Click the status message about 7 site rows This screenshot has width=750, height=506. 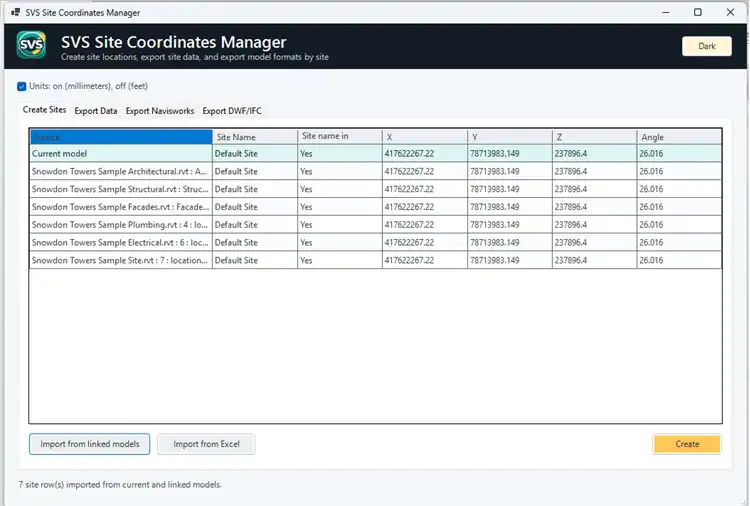(120, 484)
